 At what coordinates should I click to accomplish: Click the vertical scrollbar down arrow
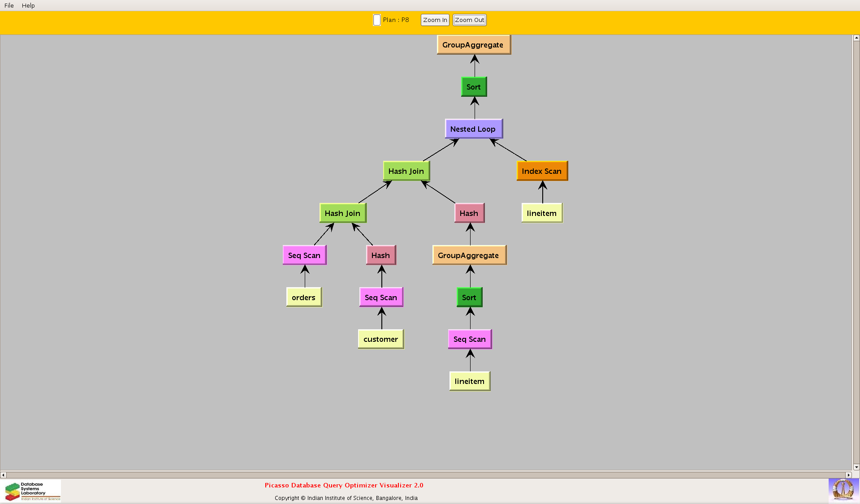click(856, 467)
